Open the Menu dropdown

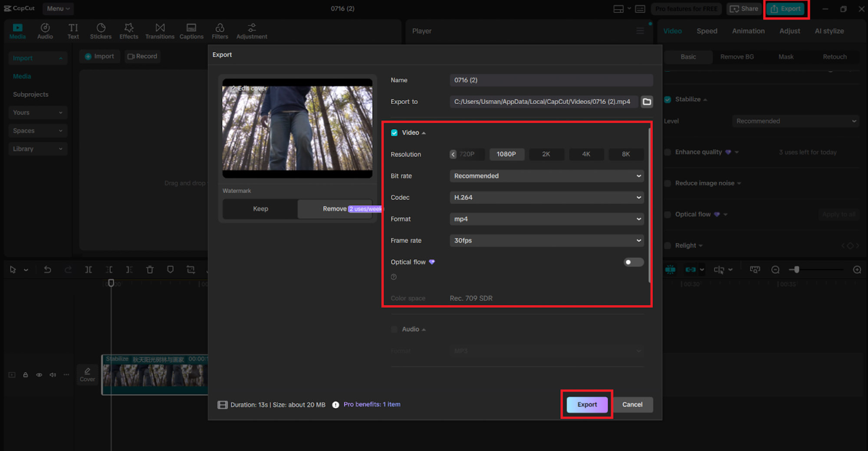click(58, 9)
